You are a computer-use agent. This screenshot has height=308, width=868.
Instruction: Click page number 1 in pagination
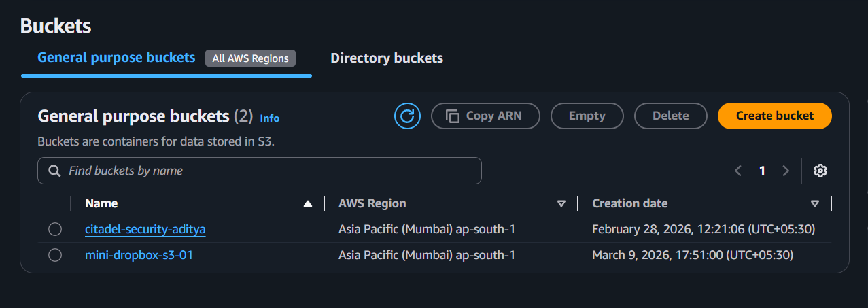click(x=762, y=171)
